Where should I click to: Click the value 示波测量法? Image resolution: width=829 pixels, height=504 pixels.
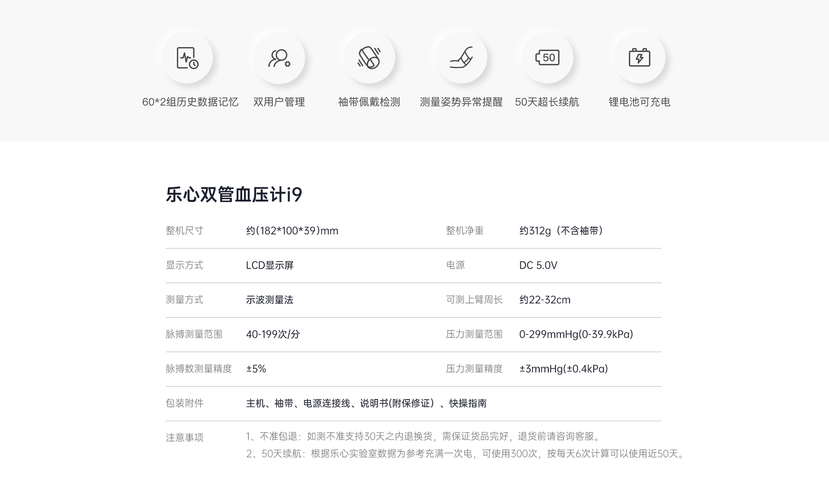tap(270, 300)
